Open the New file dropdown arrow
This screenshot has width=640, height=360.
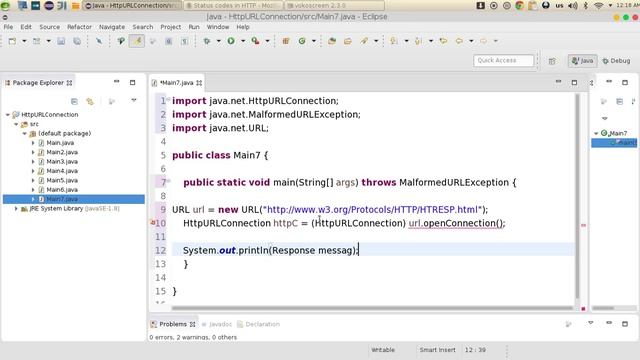[x=24, y=41]
